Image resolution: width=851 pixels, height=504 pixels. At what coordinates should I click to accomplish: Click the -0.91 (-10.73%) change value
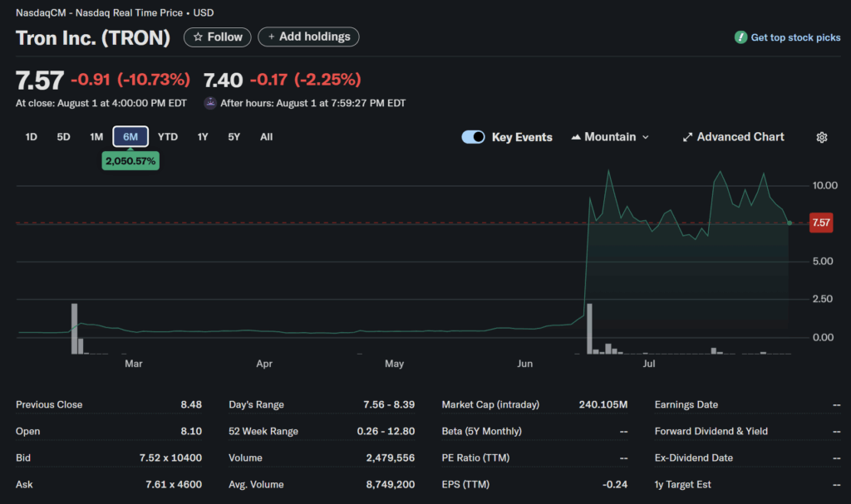(130, 80)
